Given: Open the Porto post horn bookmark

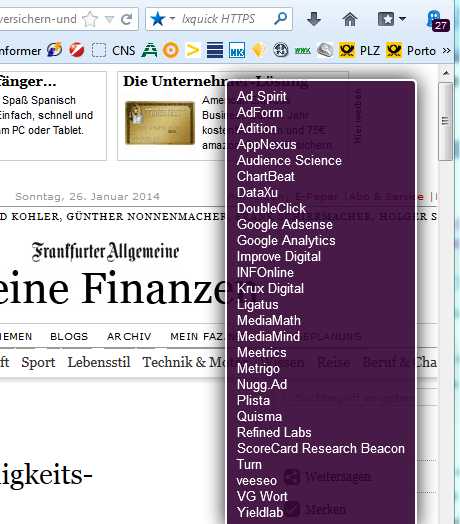Looking at the screenshot, I should pos(411,50).
